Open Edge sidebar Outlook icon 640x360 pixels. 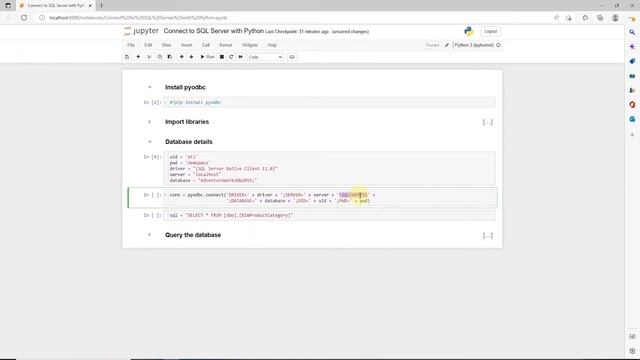pyautogui.click(x=632, y=119)
